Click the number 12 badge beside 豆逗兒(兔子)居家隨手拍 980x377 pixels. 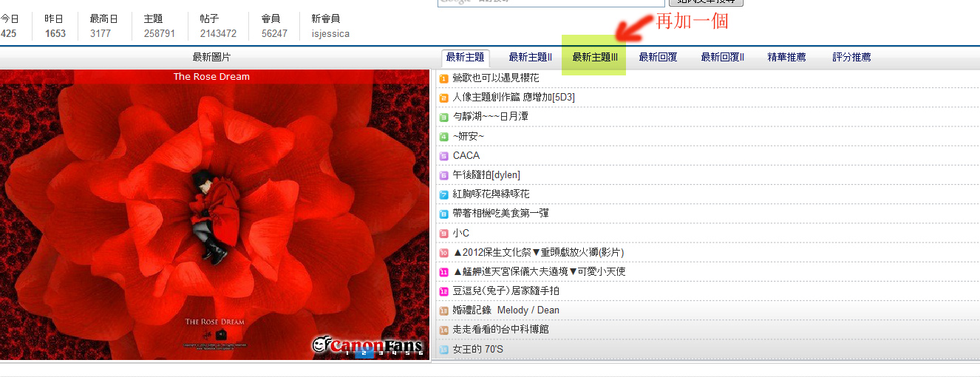(443, 291)
